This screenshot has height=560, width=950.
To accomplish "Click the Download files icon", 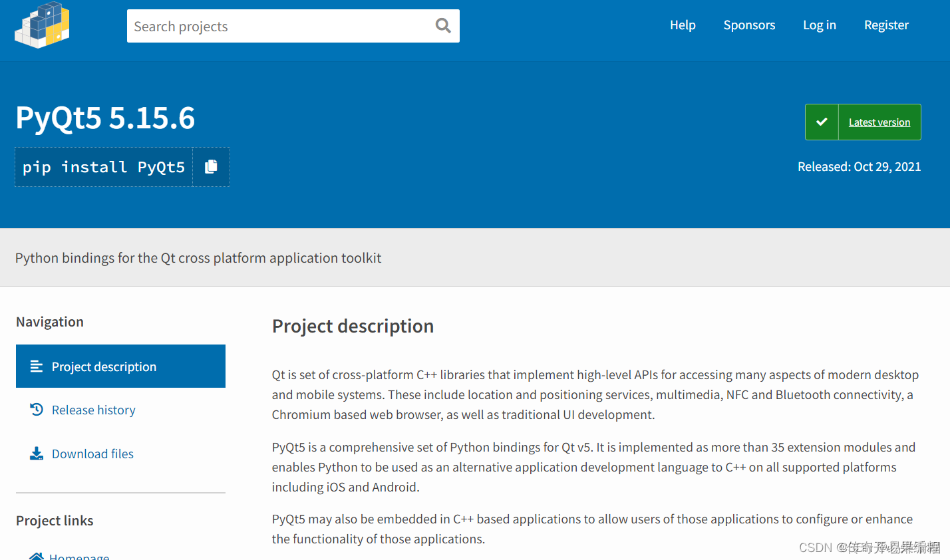I will pyautogui.click(x=37, y=454).
